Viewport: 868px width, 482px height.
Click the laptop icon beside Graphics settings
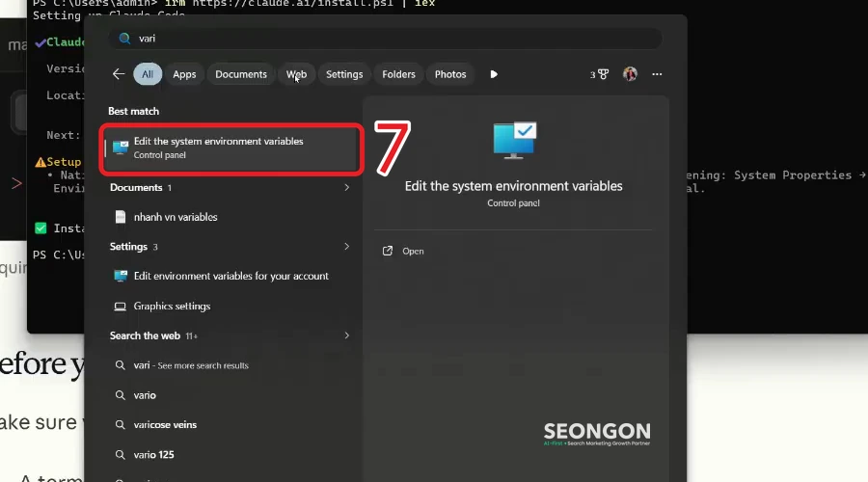[121, 306]
